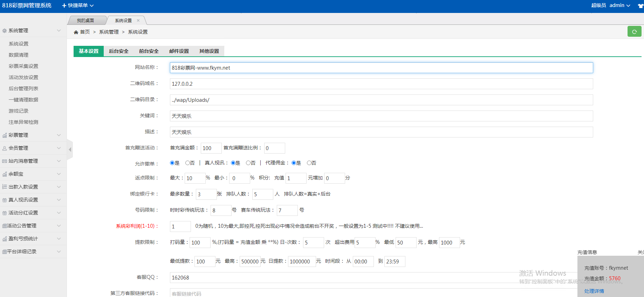Image resolution: width=644 pixels, height=297 pixels.
Task: Click the shirt skin icon in top bar
Action: 640,6
